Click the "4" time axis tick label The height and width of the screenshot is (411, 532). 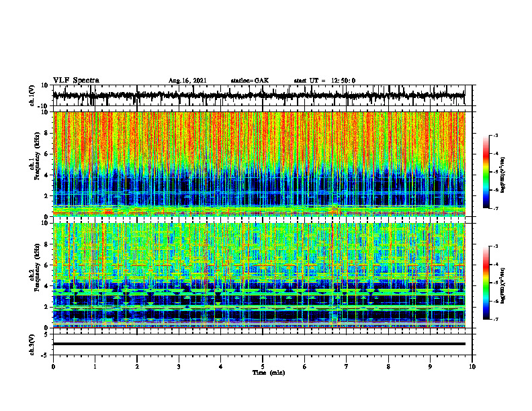[x=221, y=367]
